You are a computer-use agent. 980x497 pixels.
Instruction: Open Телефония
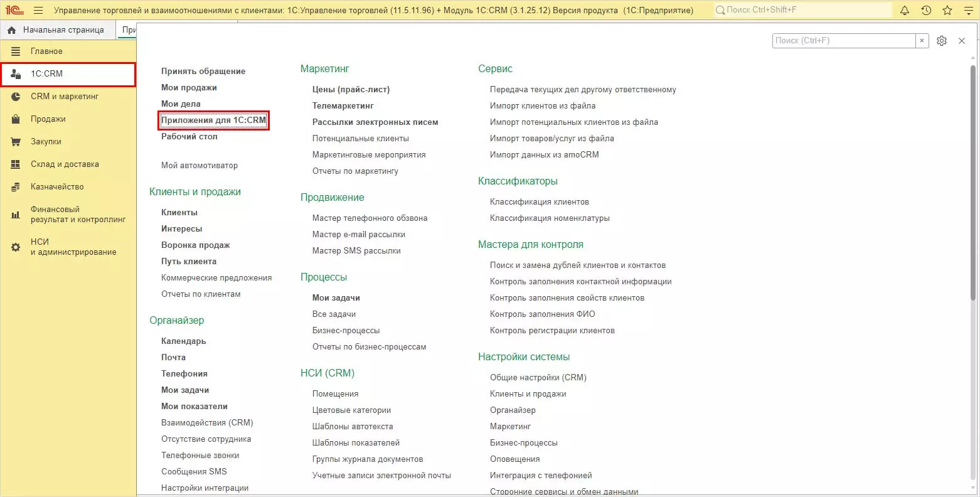pyautogui.click(x=184, y=374)
